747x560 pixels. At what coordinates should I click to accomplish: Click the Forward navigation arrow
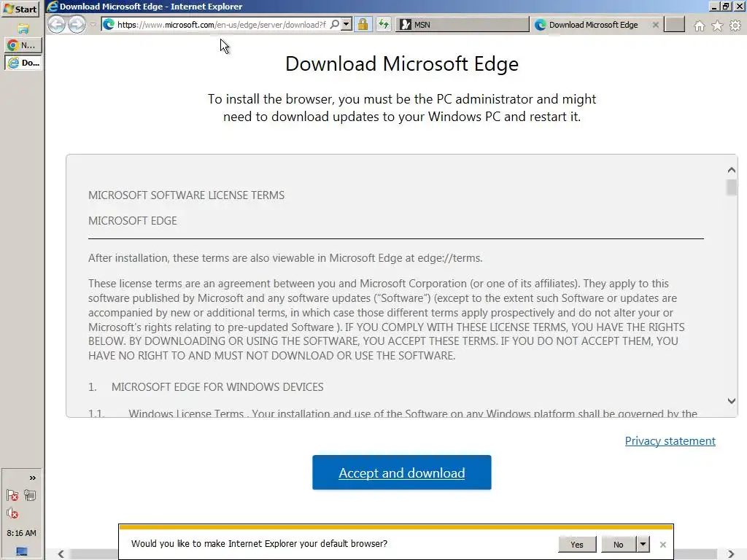77,24
